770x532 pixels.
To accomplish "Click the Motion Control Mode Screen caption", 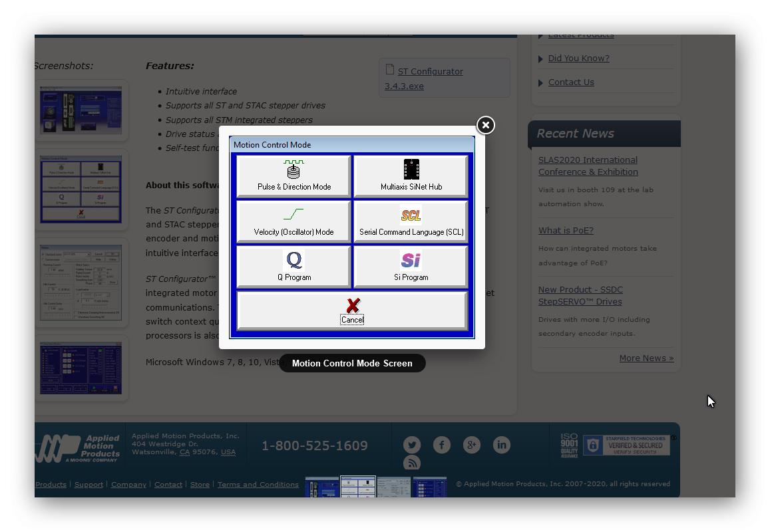I will (x=352, y=363).
